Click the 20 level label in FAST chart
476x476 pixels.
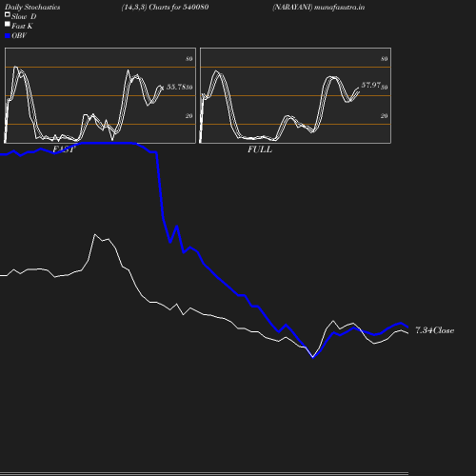click(x=189, y=116)
